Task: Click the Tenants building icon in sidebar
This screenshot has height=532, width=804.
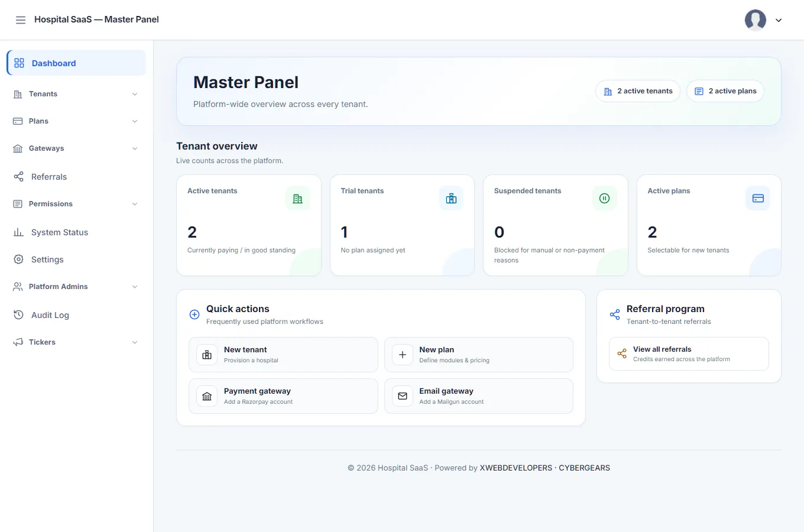Action: point(18,94)
